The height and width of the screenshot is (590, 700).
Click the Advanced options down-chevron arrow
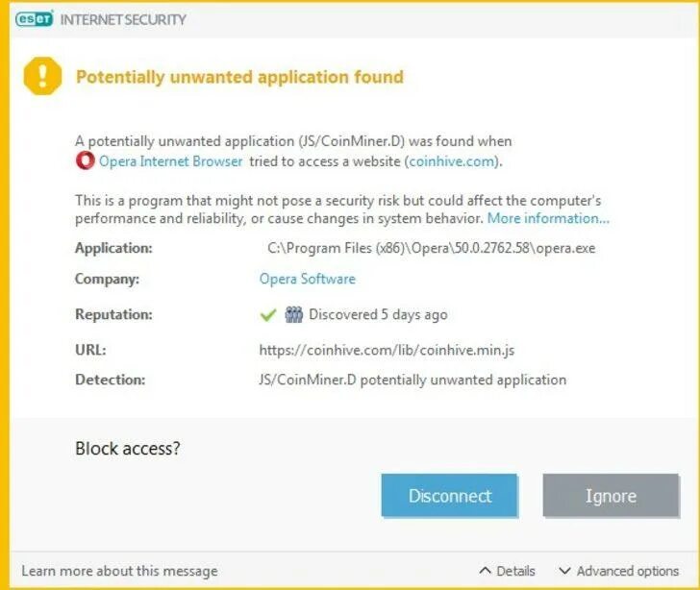click(x=564, y=571)
